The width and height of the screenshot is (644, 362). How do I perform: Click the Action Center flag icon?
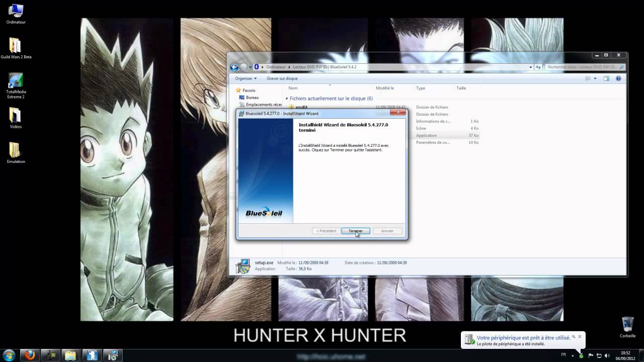[591, 355]
